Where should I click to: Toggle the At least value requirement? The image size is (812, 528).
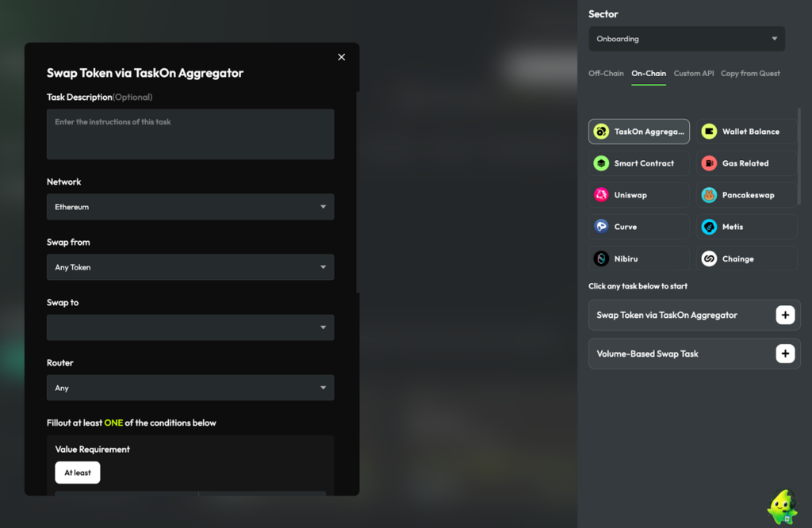(x=78, y=473)
